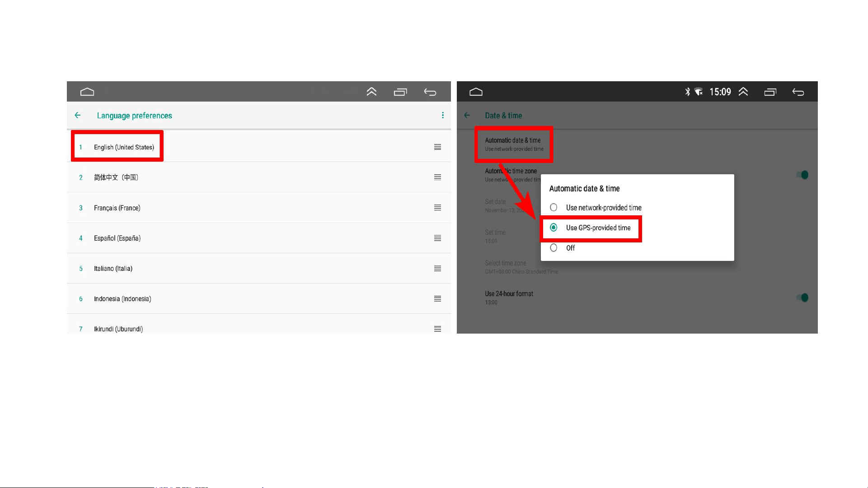This screenshot has height=488, width=868.
Task: Tap drag handle for 简体中文 row
Action: coord(437,177)
